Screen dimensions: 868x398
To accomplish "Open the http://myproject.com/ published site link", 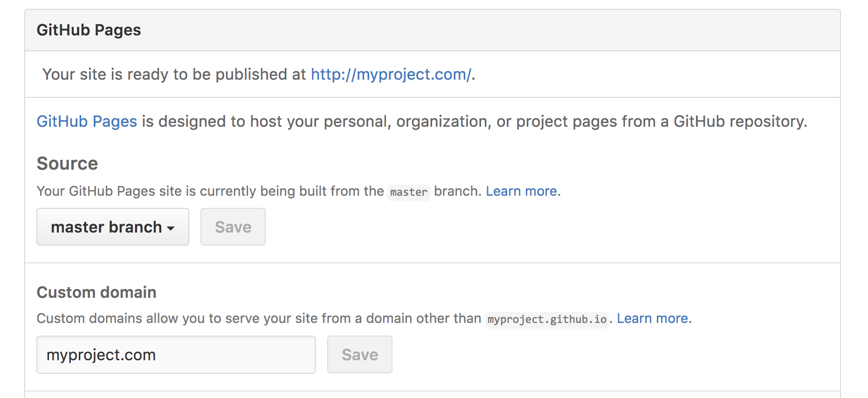I will point(391,75).
